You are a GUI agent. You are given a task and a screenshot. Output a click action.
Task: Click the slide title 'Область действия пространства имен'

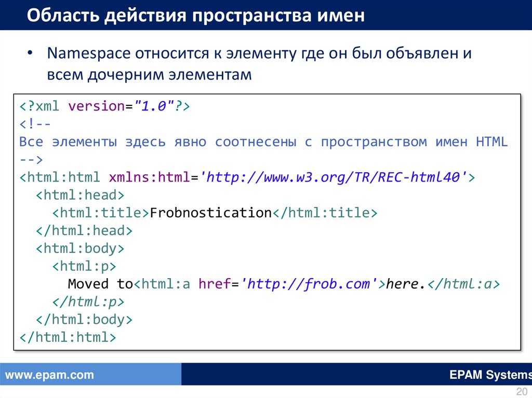196,16
